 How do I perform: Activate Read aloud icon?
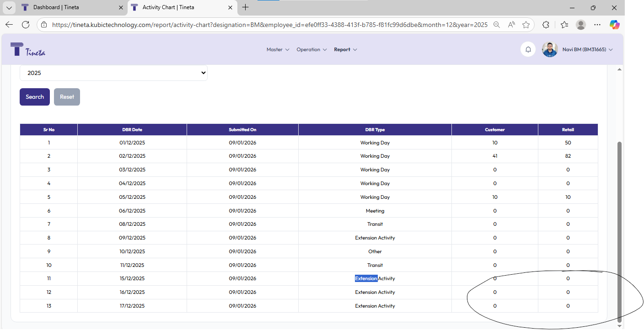511,25
